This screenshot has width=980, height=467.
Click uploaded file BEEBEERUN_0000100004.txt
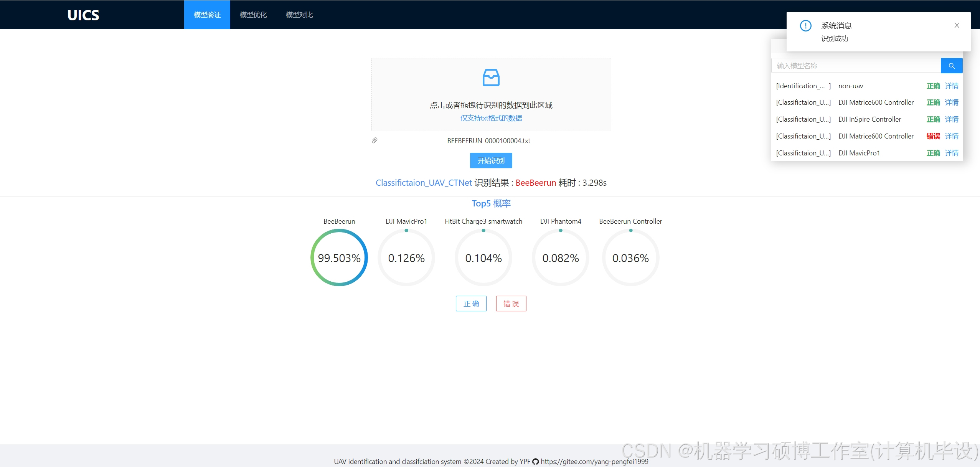click(488, 141)
